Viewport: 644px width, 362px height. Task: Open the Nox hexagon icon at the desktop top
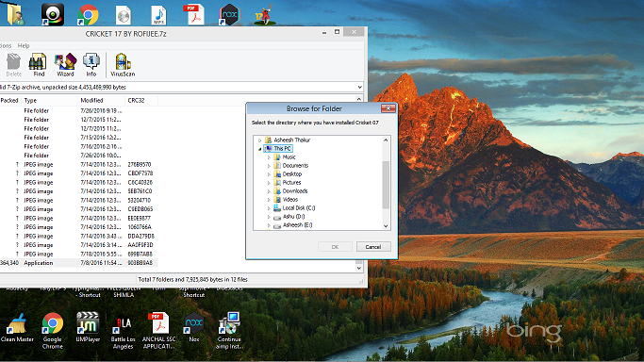point(229,15)
